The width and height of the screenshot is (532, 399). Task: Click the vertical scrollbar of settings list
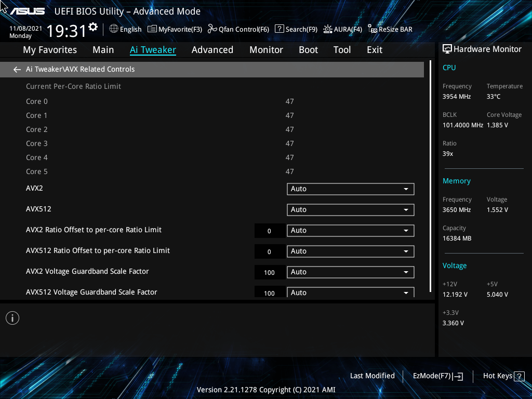(x=430, y=177)
